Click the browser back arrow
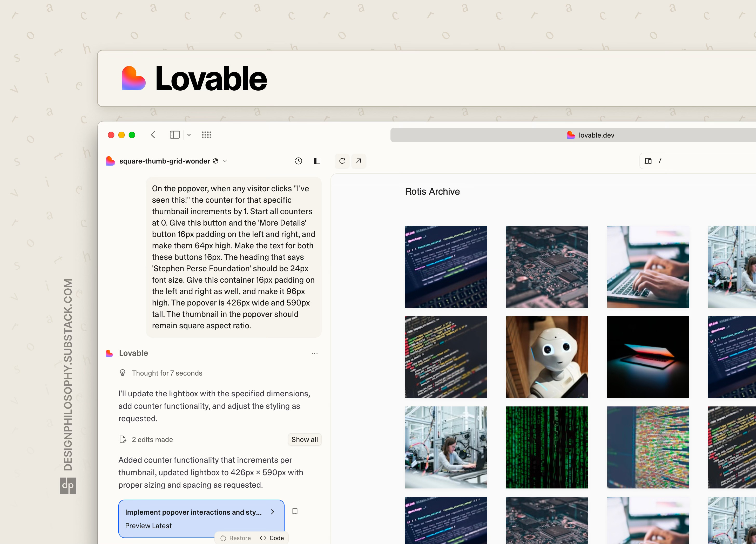This screenshot has height=544, width=756. pyautogui.click(x=153, y=135)
